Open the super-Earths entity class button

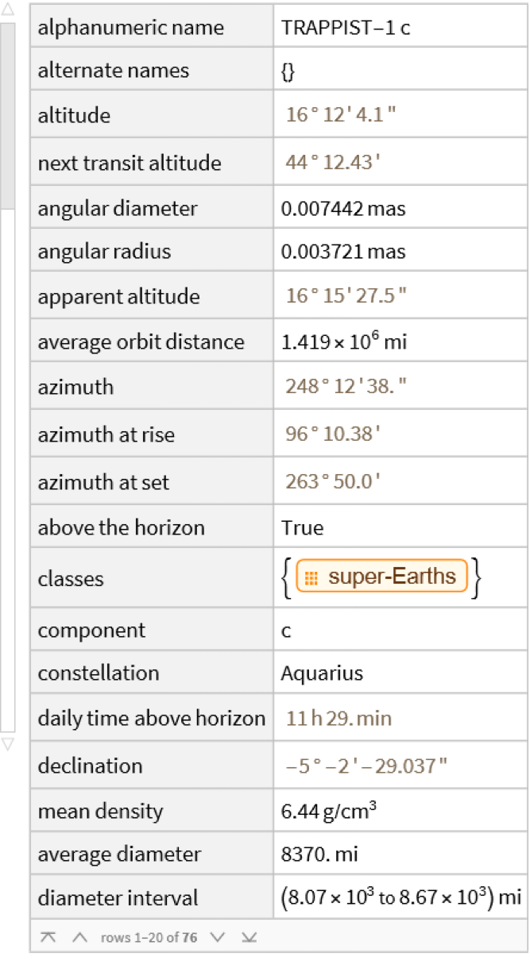pyautogui.click(x=381, y=577)
